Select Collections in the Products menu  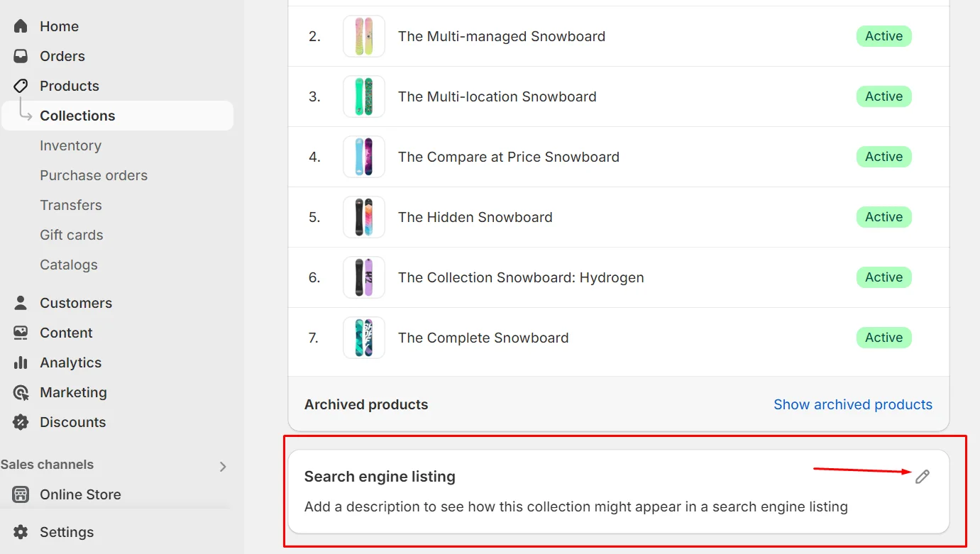coord(77,115)
